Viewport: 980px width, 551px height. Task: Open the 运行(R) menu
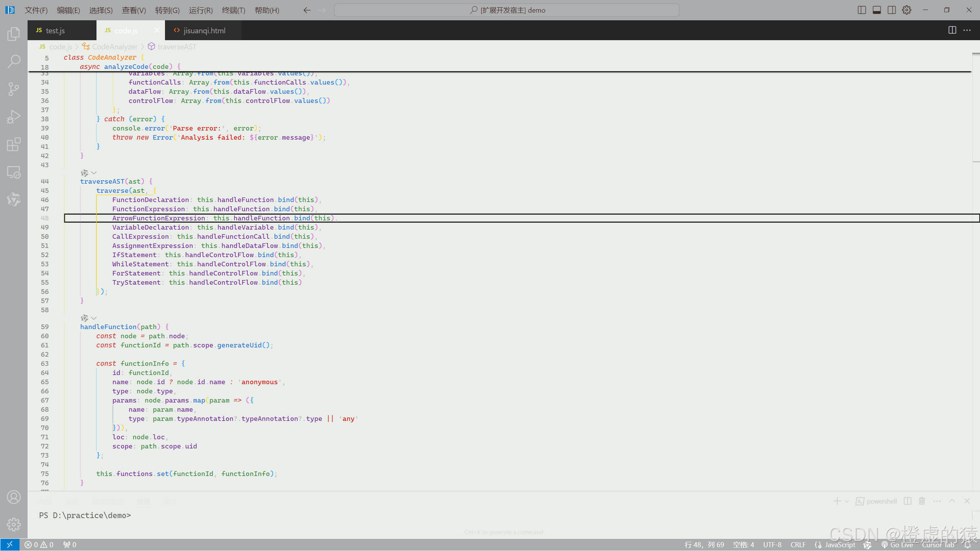200,10
